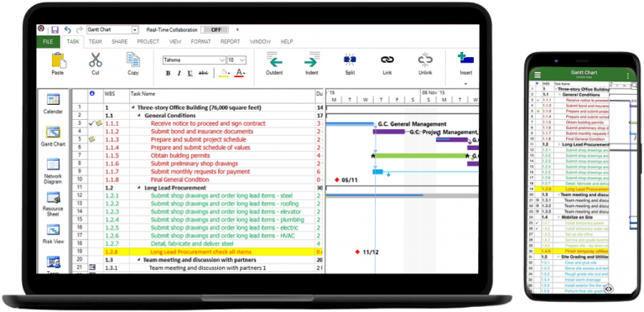Open hamburger menu on phone app

(538, 75)
